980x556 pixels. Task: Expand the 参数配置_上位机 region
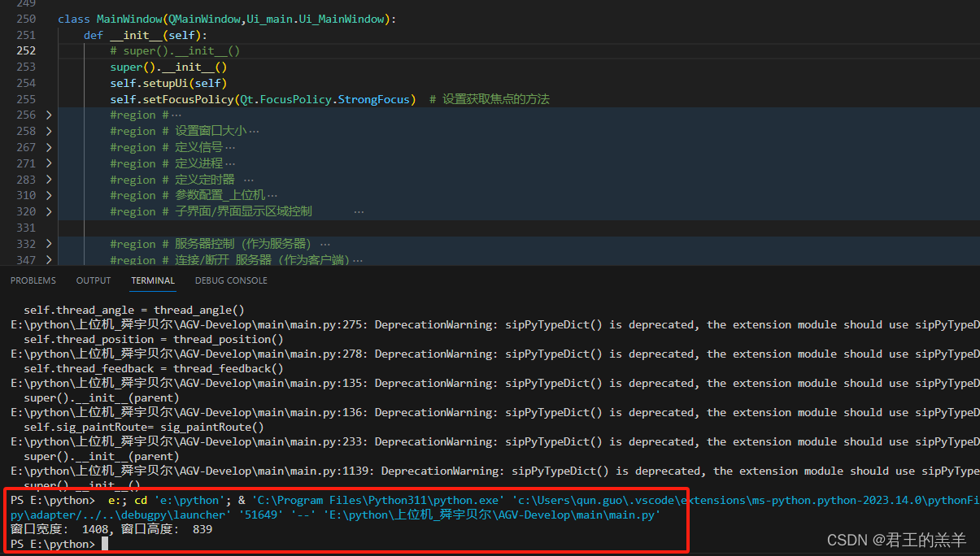[x=48, y=195]
